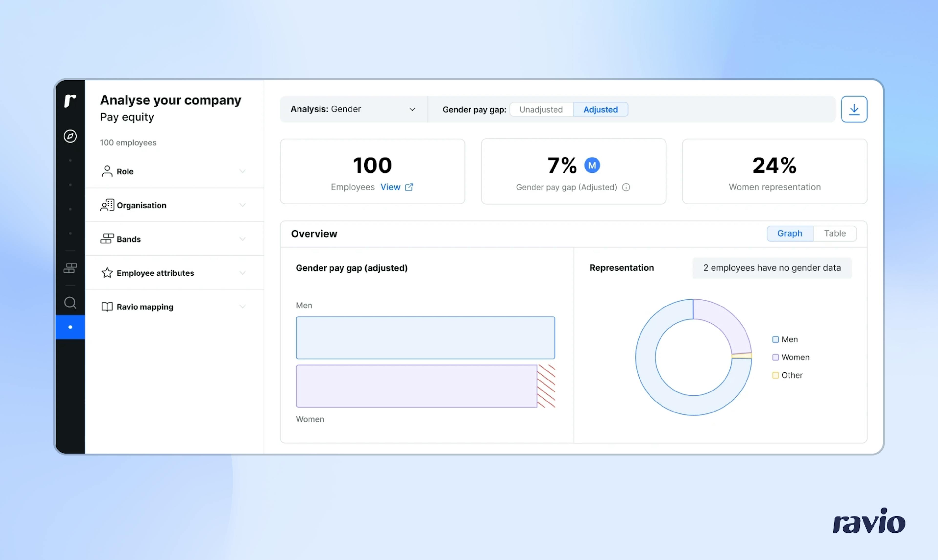Select the Adjusted pay gap option
Screen dimensions: 938x560
coord(600,110)
